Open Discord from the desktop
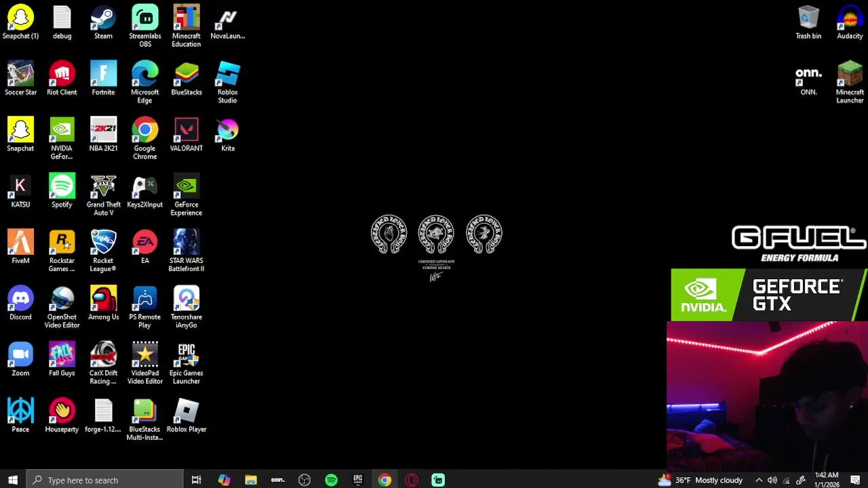868x488 pixels. tap(20, 304)
